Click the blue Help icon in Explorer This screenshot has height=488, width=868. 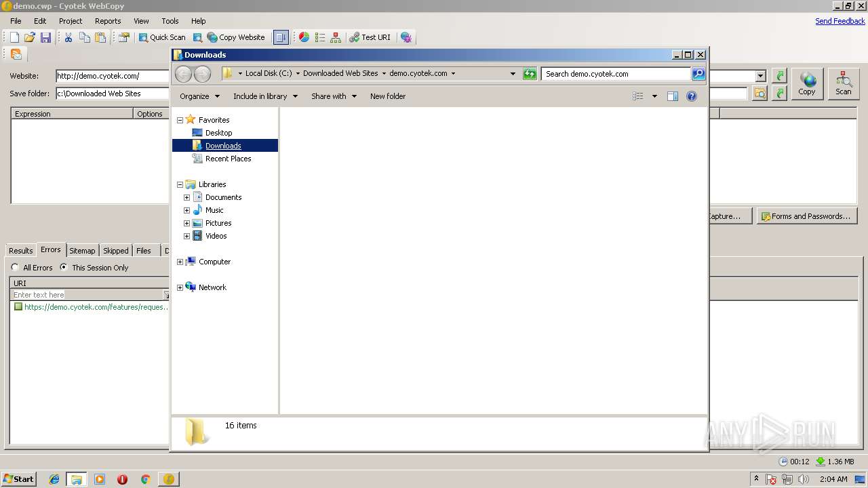pyautogui.click(x=692, y=96)
